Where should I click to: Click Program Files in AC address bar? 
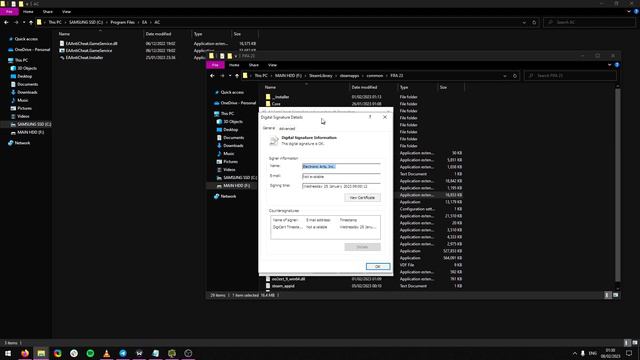click(x=122, y=22)
